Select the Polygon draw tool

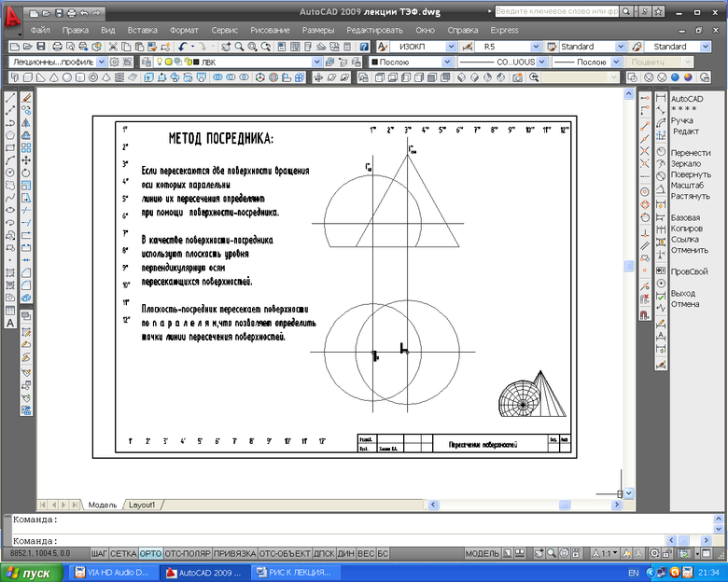[9, 134]
